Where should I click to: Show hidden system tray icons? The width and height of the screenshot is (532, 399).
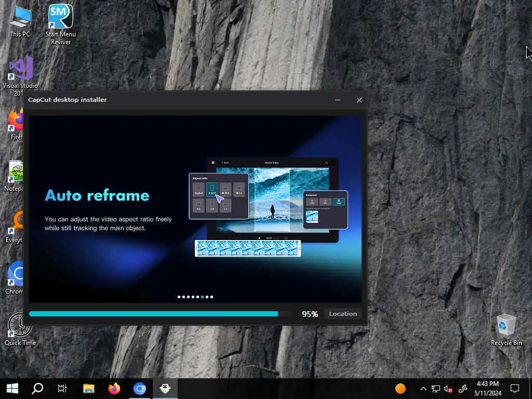pos(423,389)
